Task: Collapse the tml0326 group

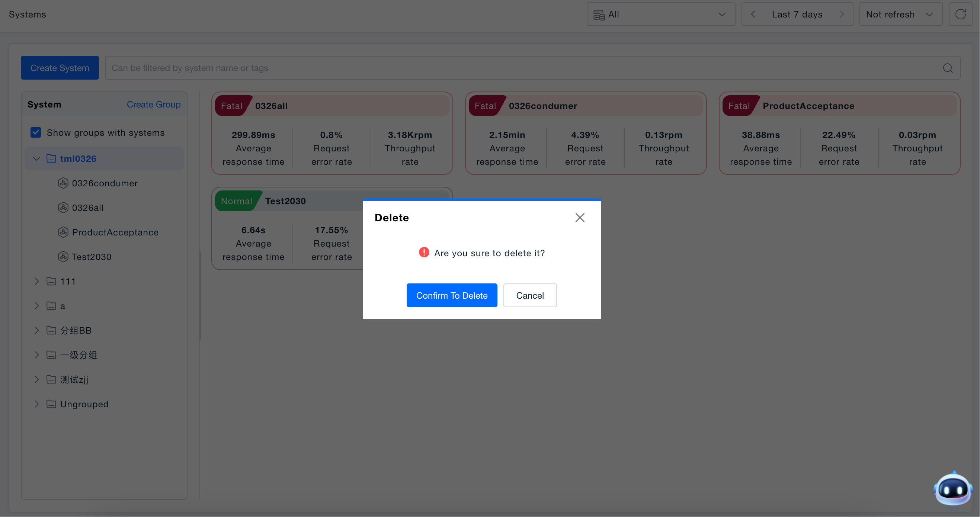Action: click(36, 159)
